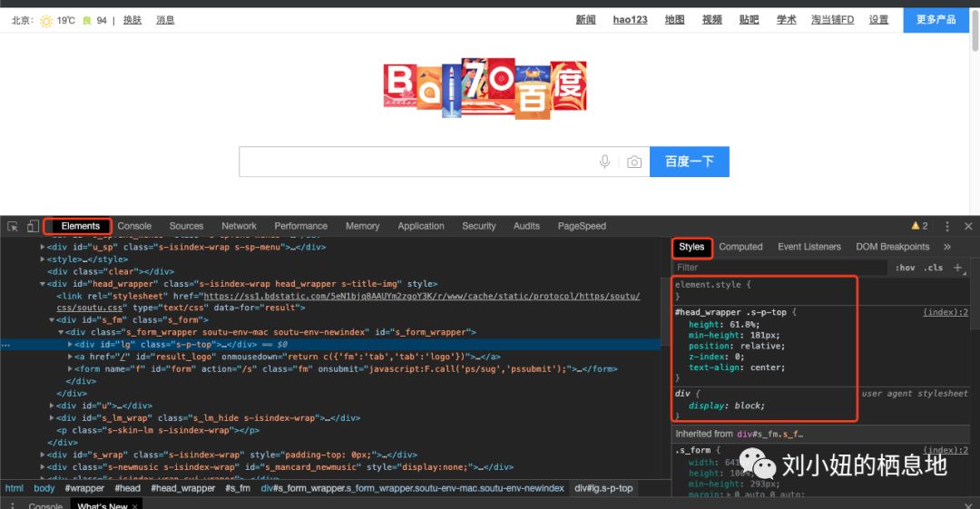Image resolution: width=980 pixels, height=509 pixels.
Task: Open (index):2 source link for #head_wrapper
Action: (x=946, y=312)
